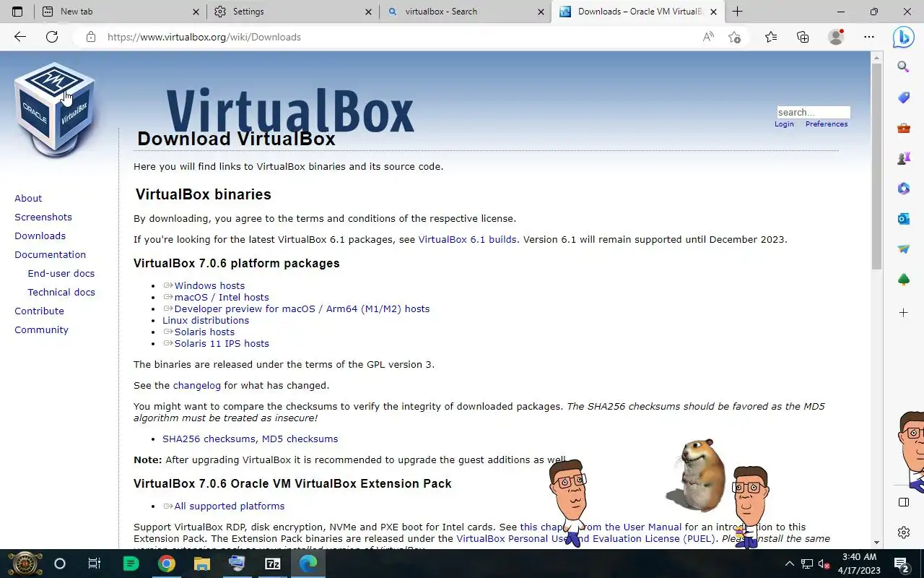Add this page to favorites star
924x578 pixels.
[734, 37]
